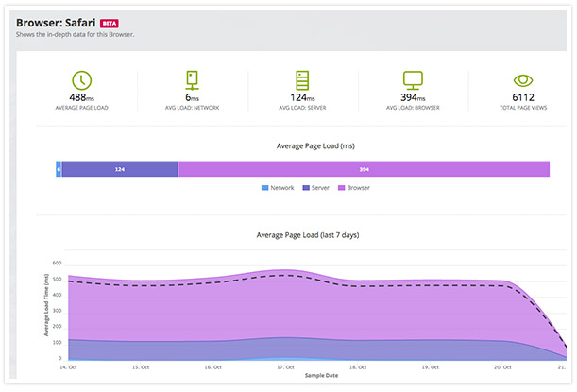Click the 17. Oct axis label
The height and width of the screenshot is (392, 577).
coord(285,367)
